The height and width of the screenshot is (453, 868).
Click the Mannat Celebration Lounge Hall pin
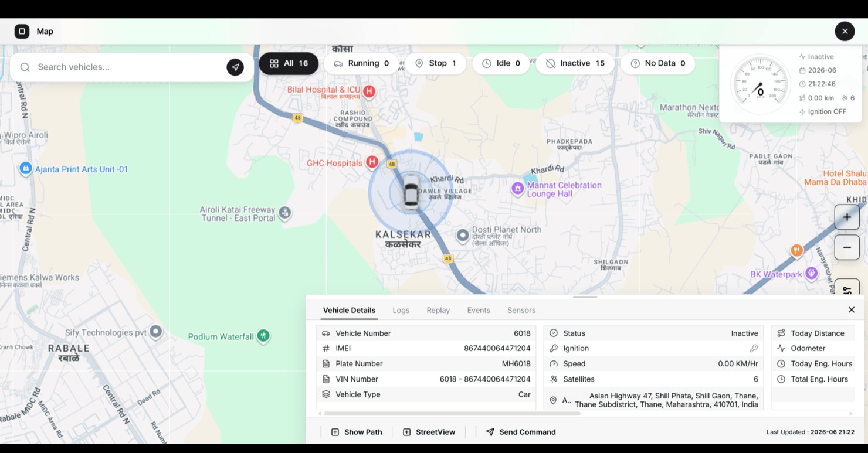tap(517, 188)
